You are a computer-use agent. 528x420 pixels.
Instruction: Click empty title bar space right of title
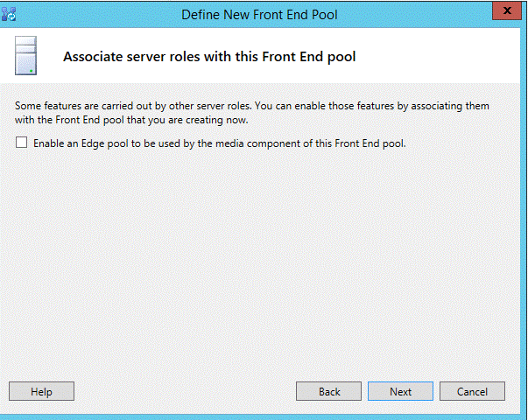[414, 15]
